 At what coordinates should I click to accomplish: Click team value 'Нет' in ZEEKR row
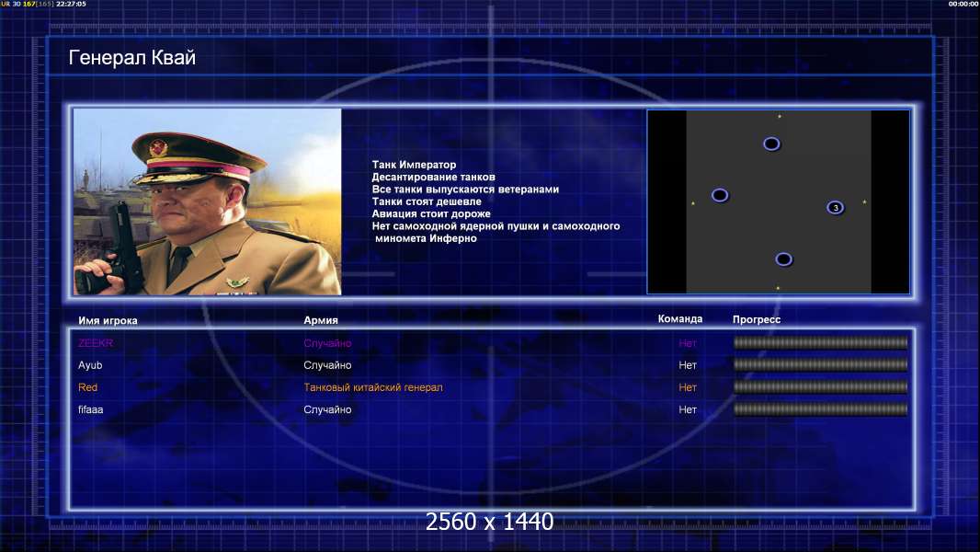(688, 343)
